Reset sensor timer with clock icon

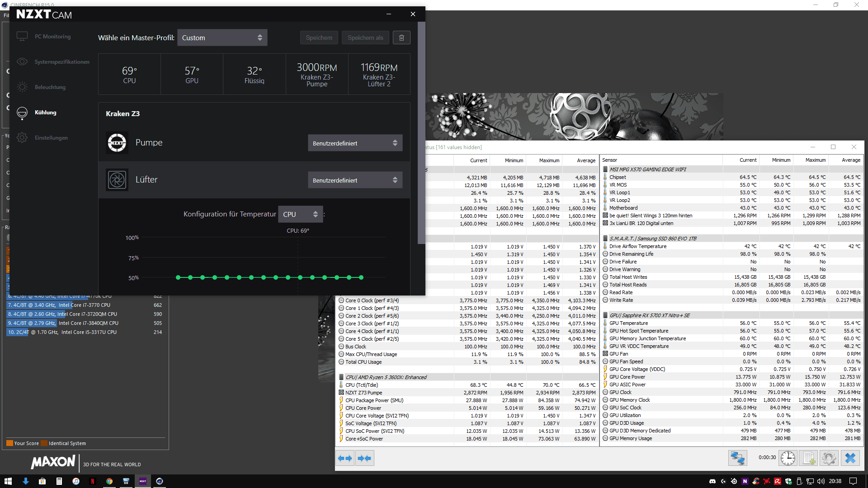pos(788,458)
